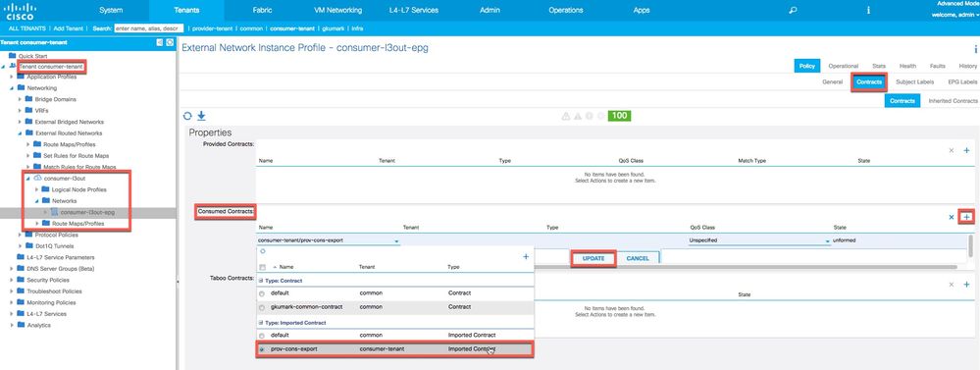Delete Provided Contract with X icon
This screenshot has height=370, width=980.
click(x=952, y=150)
